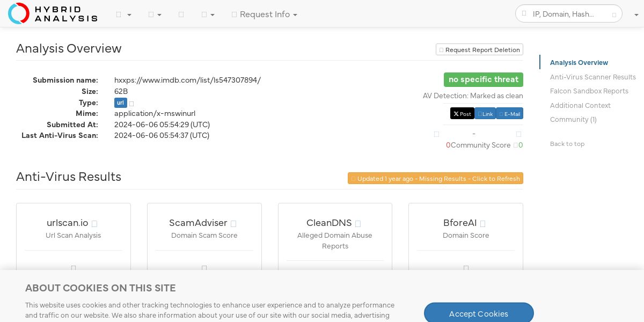Click the third navbar icon without arrow
This screenshot has width=644, height=322.
point(181,14)
